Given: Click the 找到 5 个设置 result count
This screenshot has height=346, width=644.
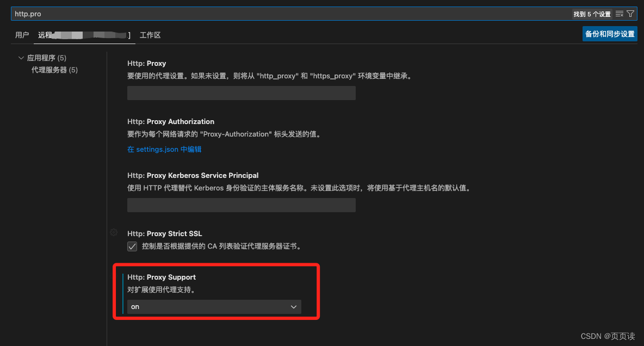Looking at the screenshot, I should (592, 14).
